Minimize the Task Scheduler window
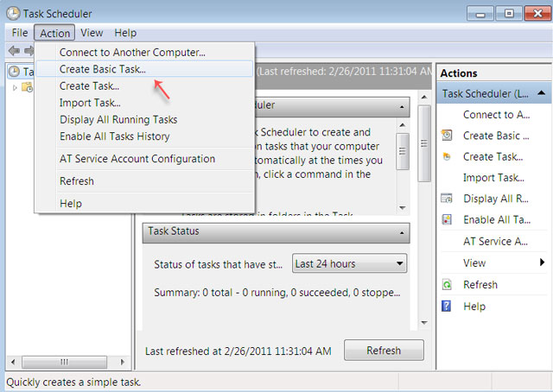 pos(480,14)
